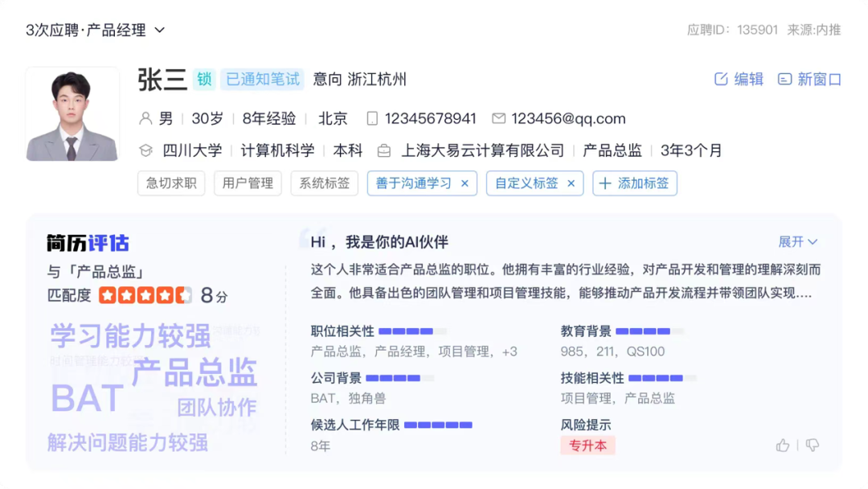Image resolution: width=868 pixels, height=489 pixels.
Task: Click the person icon before 男
Action: (x=145, y=118)
